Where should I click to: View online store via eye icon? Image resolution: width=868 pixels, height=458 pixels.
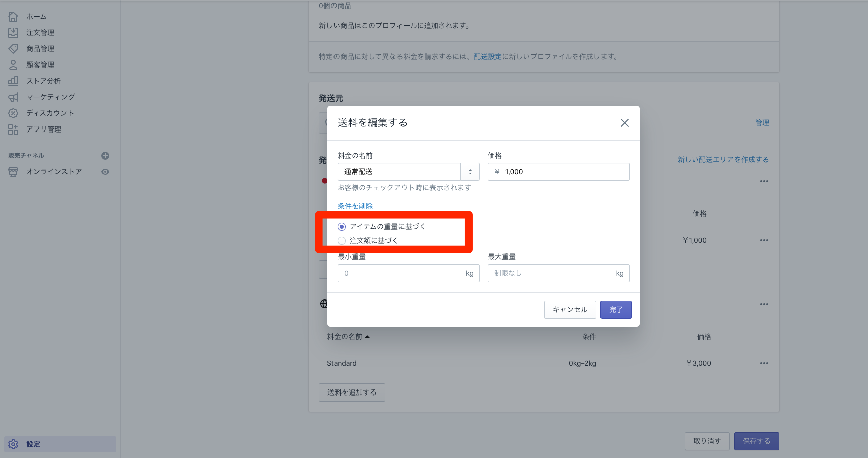click(105, 172)
